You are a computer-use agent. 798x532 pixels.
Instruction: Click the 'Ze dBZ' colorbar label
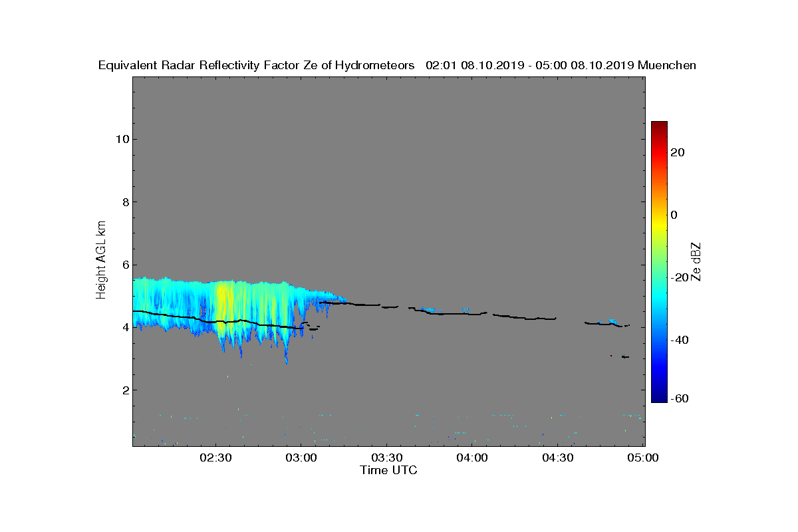click(696, 261)
